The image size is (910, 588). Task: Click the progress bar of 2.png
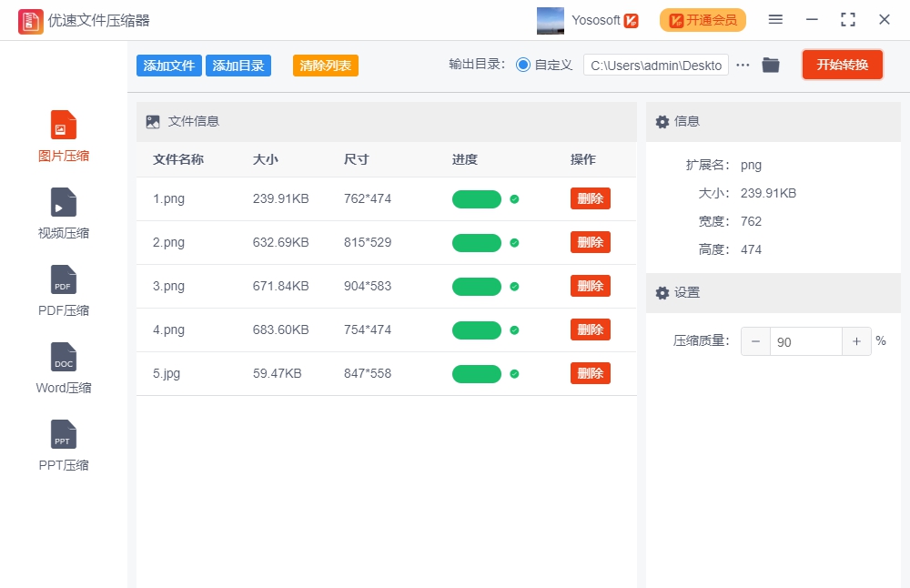pyautogui.click(x=476, y=242)
